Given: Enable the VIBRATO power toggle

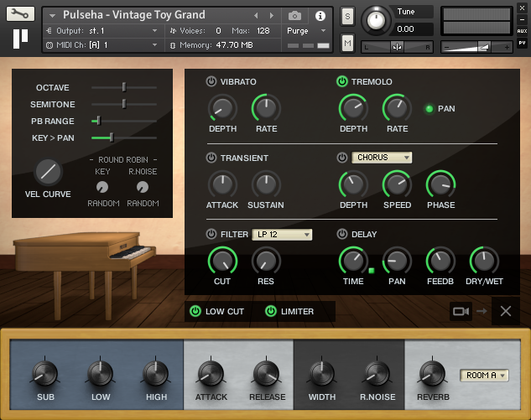Looking at the screenshot, I should click(211, 81).
